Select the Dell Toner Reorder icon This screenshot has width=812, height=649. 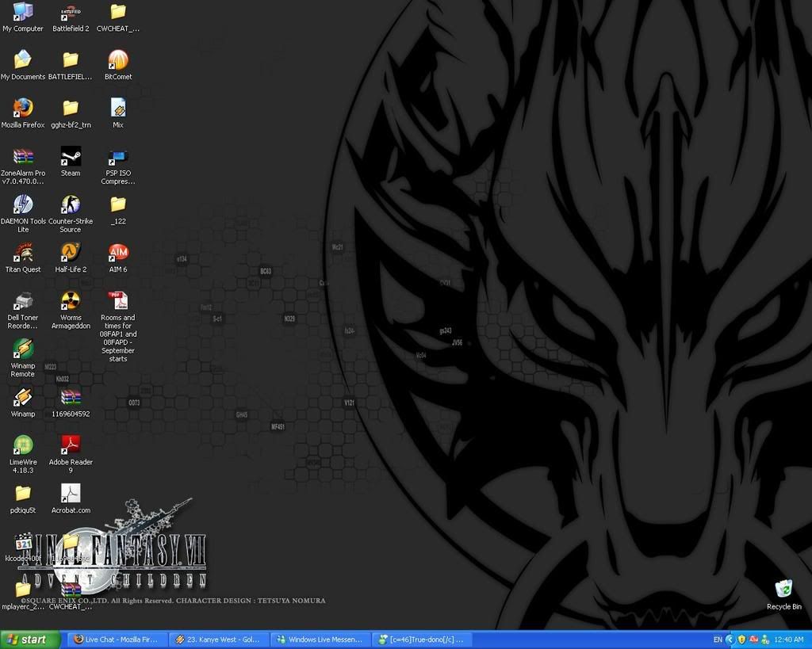pyautogui.click(x=23, y=300)
